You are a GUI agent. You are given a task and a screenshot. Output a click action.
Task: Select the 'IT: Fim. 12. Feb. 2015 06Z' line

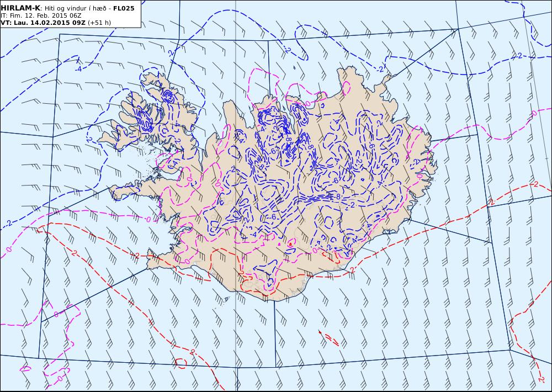(41, 15)
